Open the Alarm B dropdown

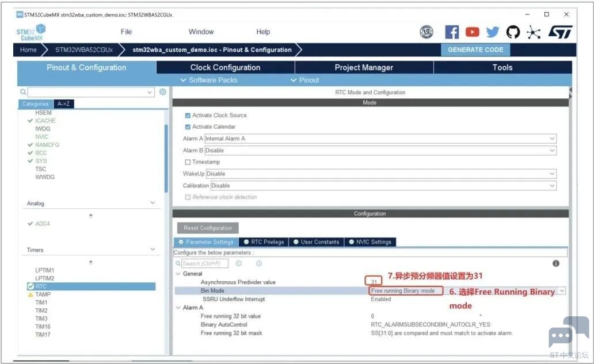(380, 150)
